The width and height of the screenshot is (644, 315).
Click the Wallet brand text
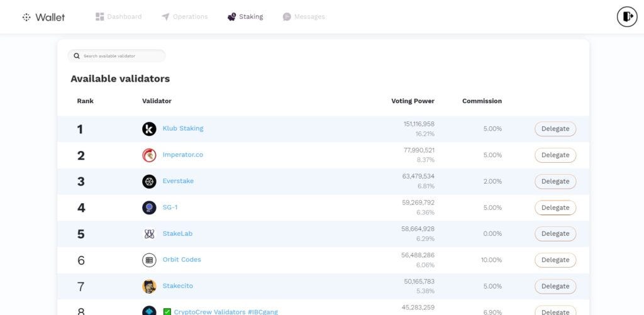click(50, 17)
